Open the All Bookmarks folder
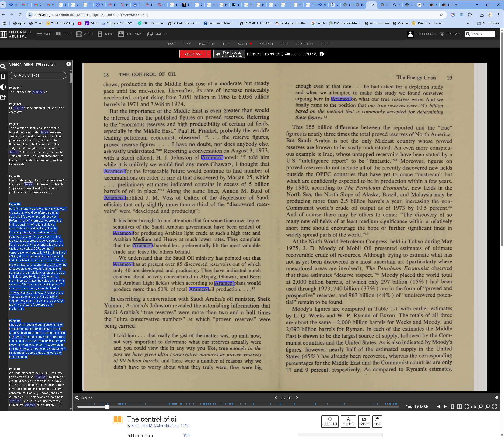Image resolution: width=504 pixels, height=437 pixels. click(x=488, y=23)
